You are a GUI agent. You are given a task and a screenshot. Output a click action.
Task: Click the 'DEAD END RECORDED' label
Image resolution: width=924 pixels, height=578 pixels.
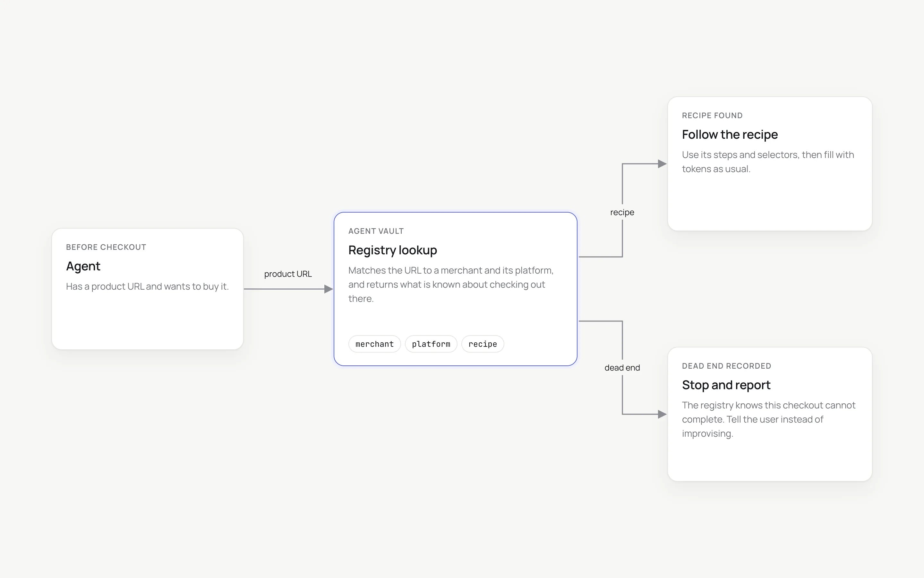[x=726, y=366]
